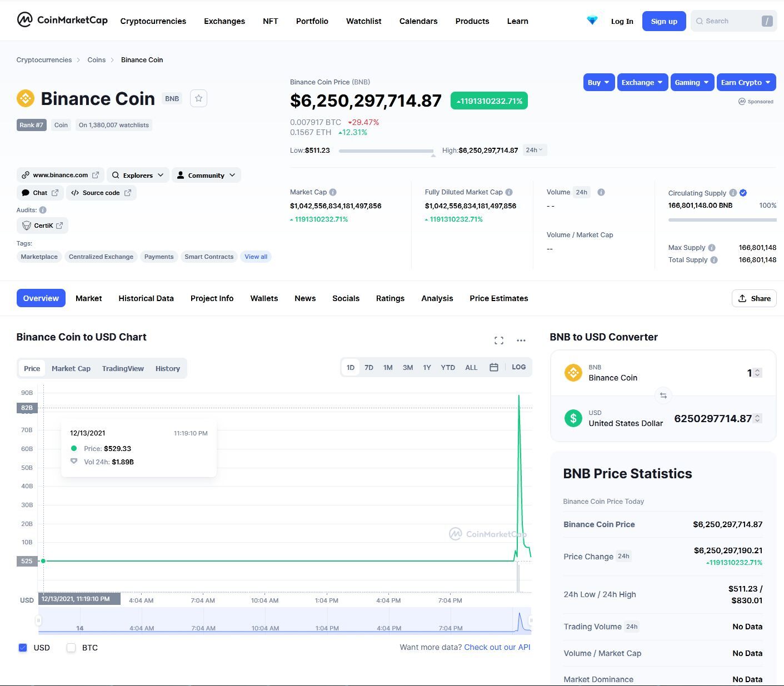
Task: Add Binance Coin to watchlist star
Action: click(x=198, y=98)
